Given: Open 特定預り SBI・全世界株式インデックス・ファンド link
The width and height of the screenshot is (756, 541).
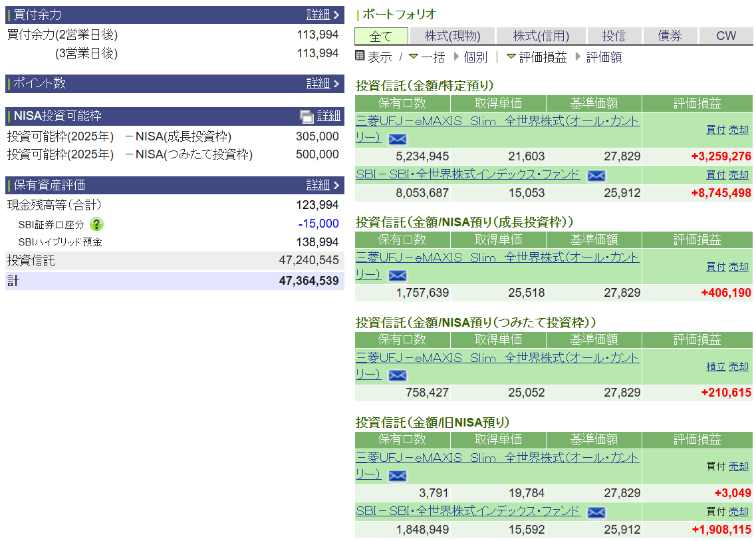Looking at the screenshot, I should [467, 174].
